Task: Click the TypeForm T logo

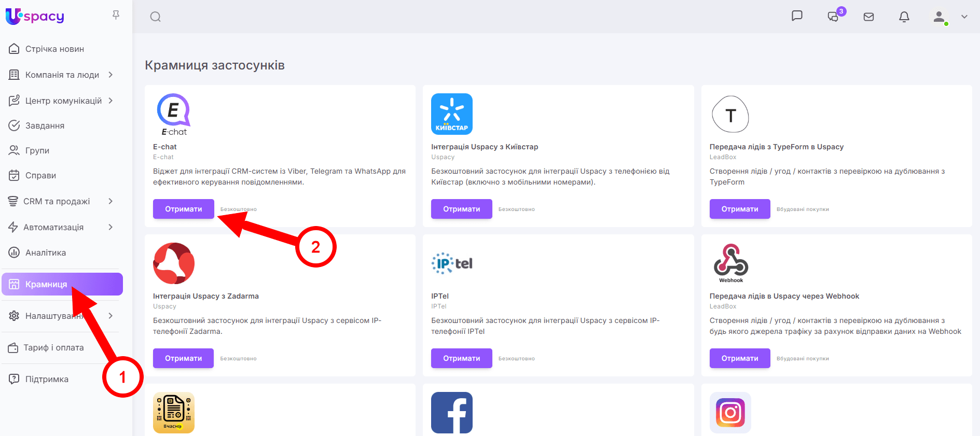Action: pos(730,114)
